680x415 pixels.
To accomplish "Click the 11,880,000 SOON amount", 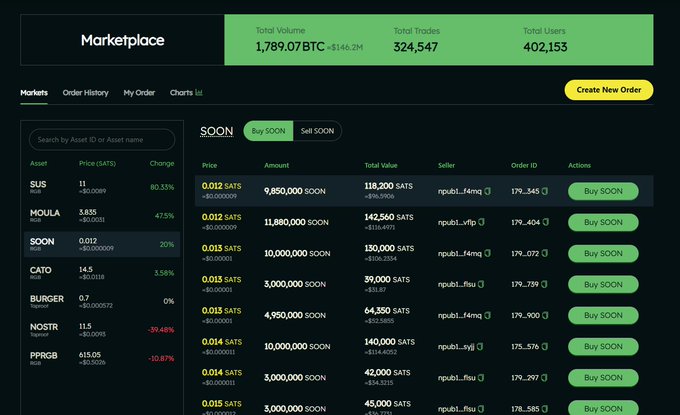I will pos(296,222).
